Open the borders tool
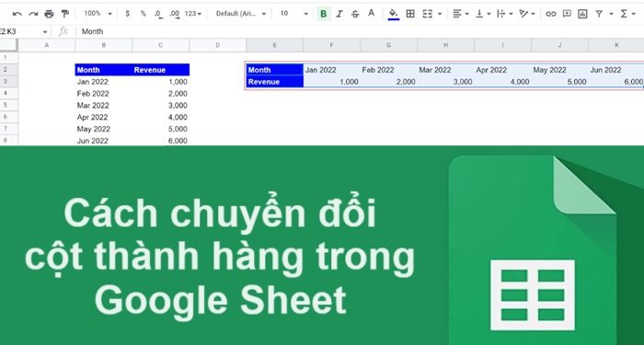 click(x=410, y=14)
